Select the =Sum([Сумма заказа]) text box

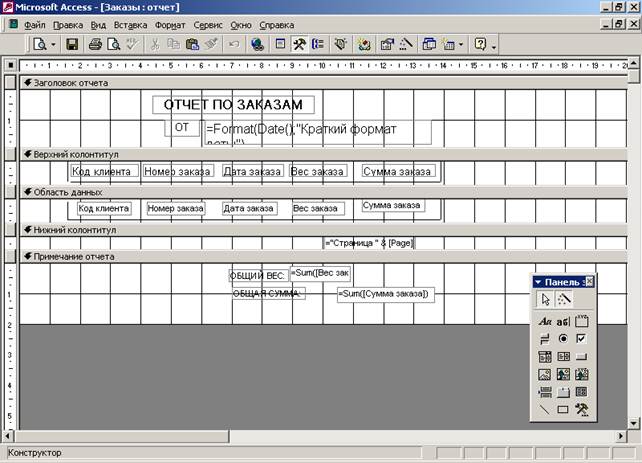click(x=385, y=295)
